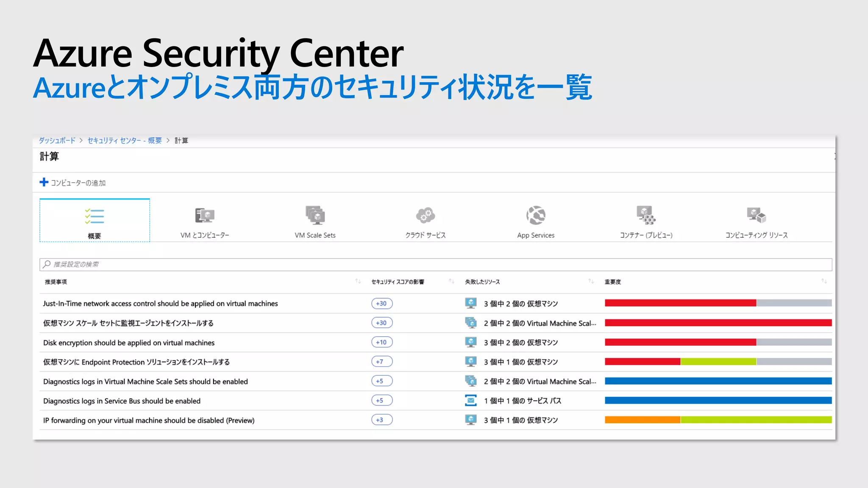Open IP forwarding should be disabled recommendation

149,420
